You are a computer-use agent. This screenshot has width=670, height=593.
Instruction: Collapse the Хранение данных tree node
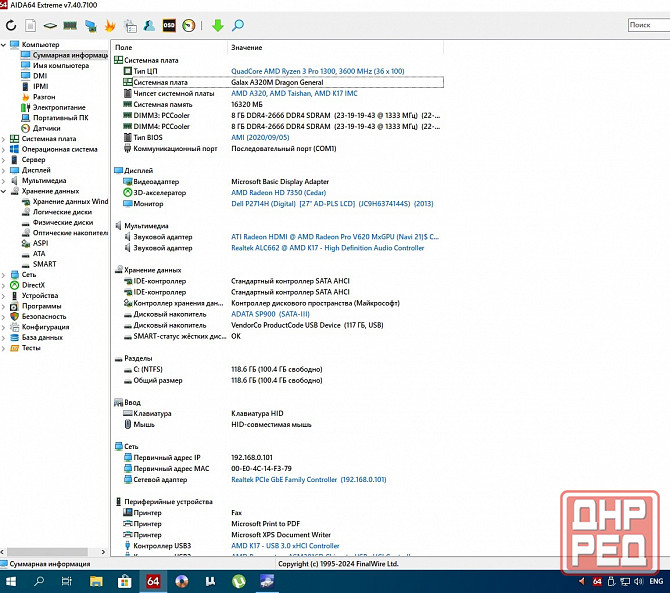3,191
